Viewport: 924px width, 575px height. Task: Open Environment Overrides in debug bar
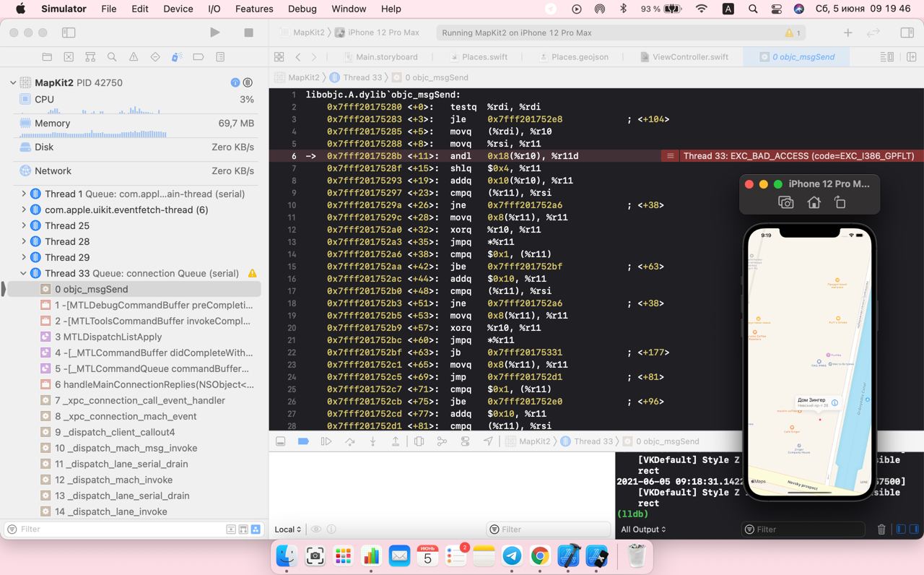[x=465, y=441]
